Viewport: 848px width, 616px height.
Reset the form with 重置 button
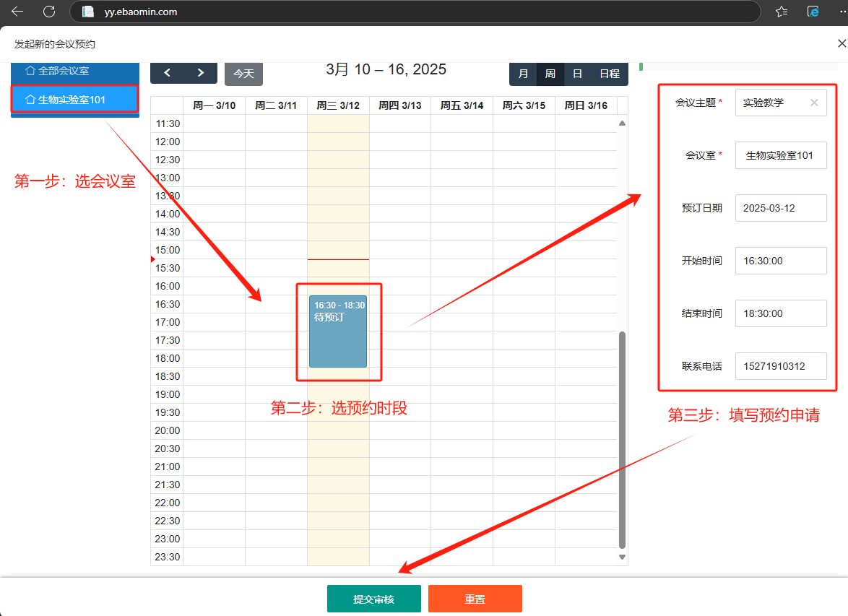point(475,599)
